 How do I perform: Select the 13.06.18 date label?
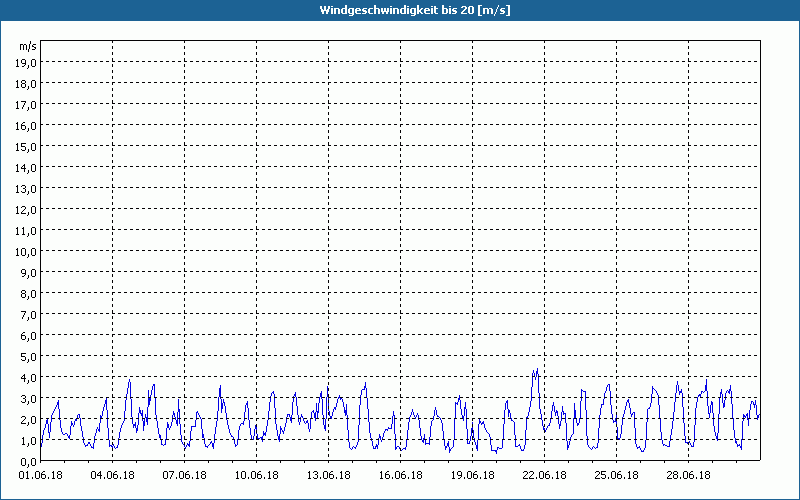coord(329,475)
